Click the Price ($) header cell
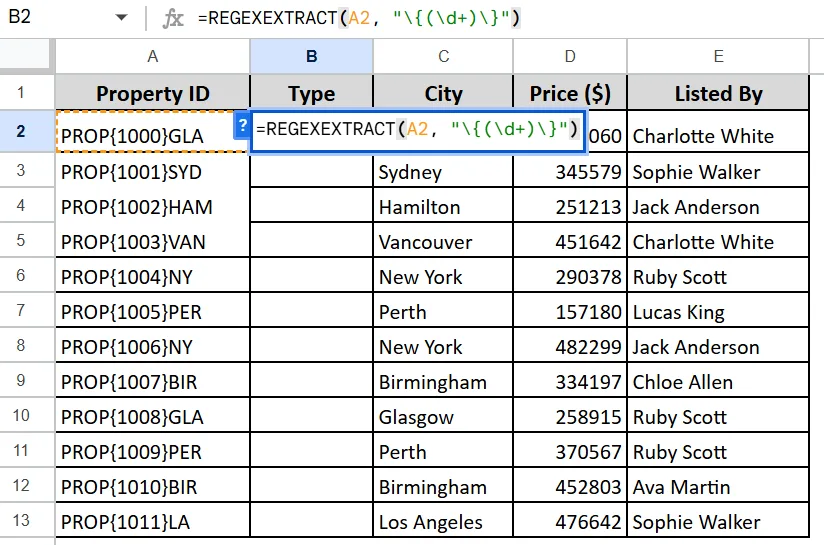The height and width of the screenshot is (545, 824). coord(570,93)
